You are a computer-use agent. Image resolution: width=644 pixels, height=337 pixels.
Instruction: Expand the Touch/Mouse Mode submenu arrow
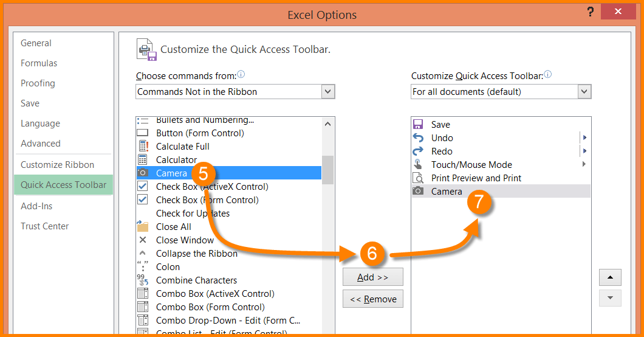click(584, 164)
